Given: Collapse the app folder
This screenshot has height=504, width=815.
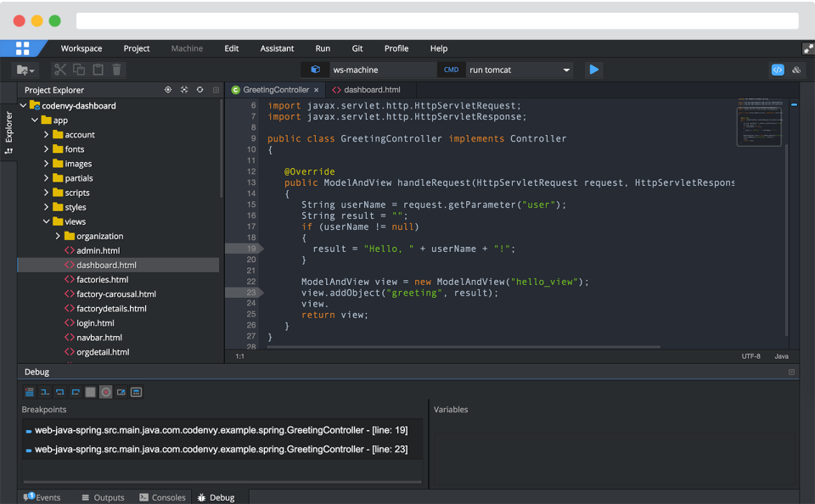Looking at the screenshot, I should click(35, 120).
